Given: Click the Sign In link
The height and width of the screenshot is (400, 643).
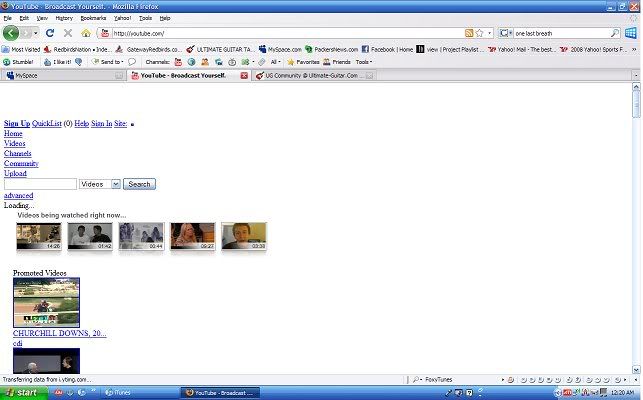Looking at the screenshot, I should (101, 123).
